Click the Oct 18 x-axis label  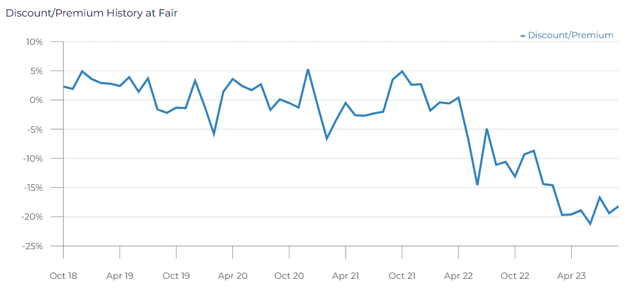63,276
